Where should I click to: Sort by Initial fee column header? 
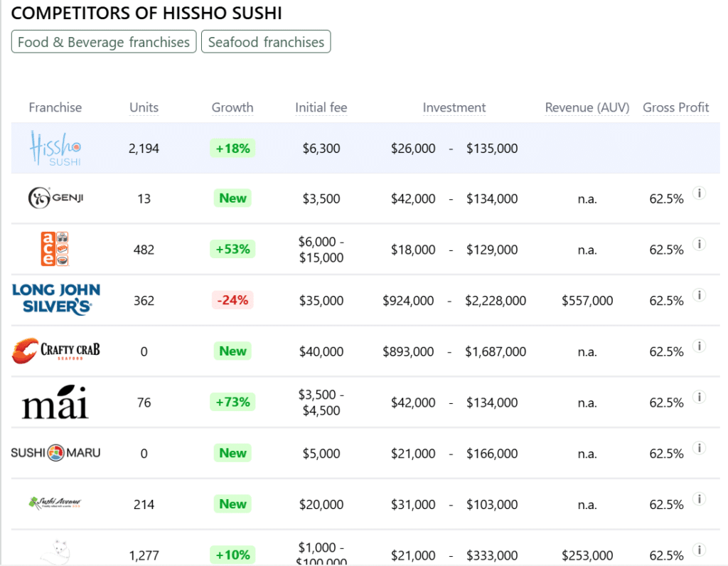(x=321, y=107)
